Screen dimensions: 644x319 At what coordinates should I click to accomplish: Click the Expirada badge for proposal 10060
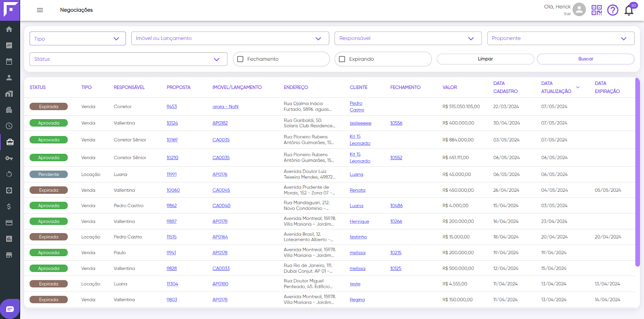tap(49, 190)
